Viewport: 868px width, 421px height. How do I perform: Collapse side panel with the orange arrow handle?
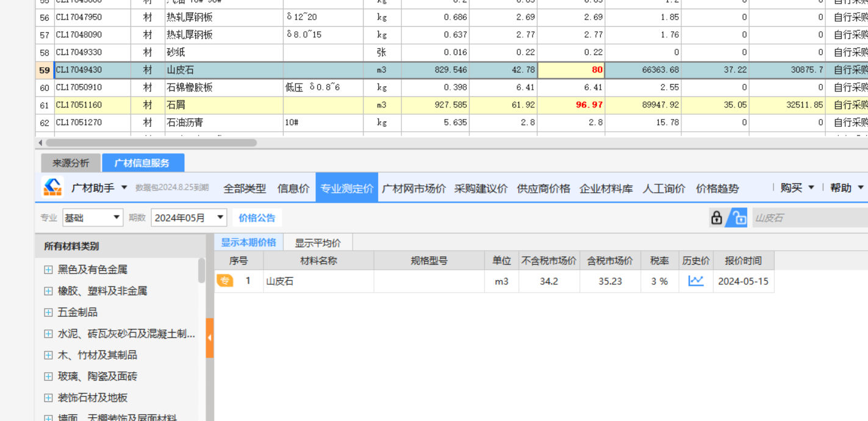click(210, 337)
